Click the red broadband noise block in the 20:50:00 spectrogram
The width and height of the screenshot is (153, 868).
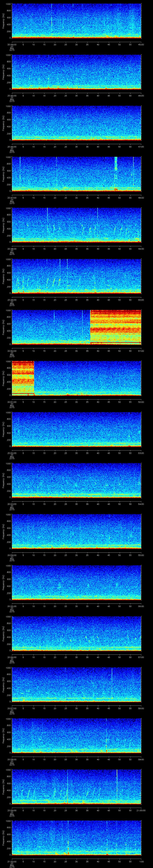pyautogui.click(x=116, y=327)
